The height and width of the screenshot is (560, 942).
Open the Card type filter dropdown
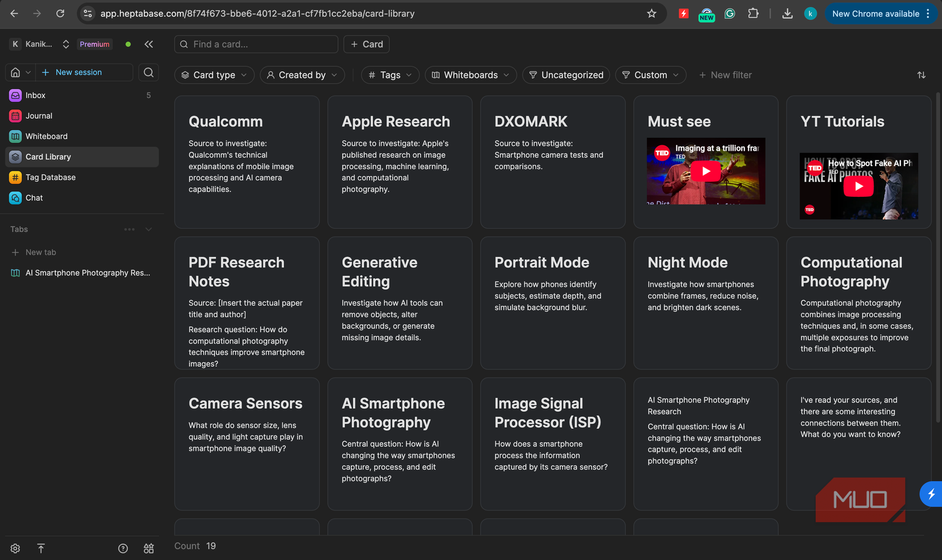tap(214, 75)
